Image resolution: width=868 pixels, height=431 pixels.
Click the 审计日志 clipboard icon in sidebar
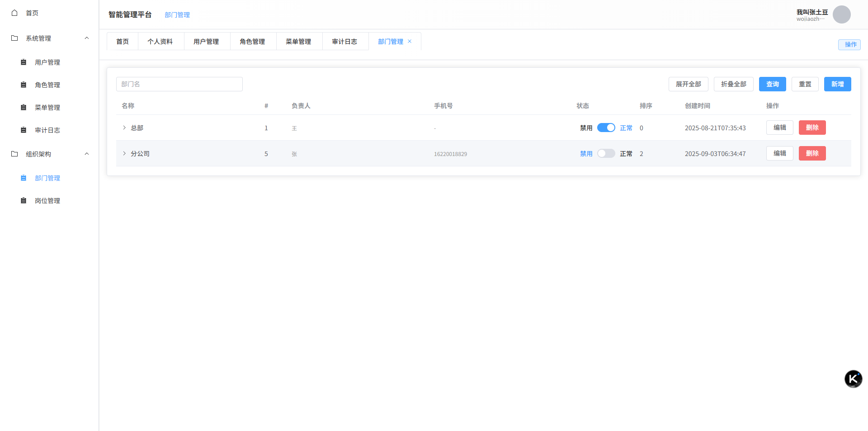tap(24, 130)
